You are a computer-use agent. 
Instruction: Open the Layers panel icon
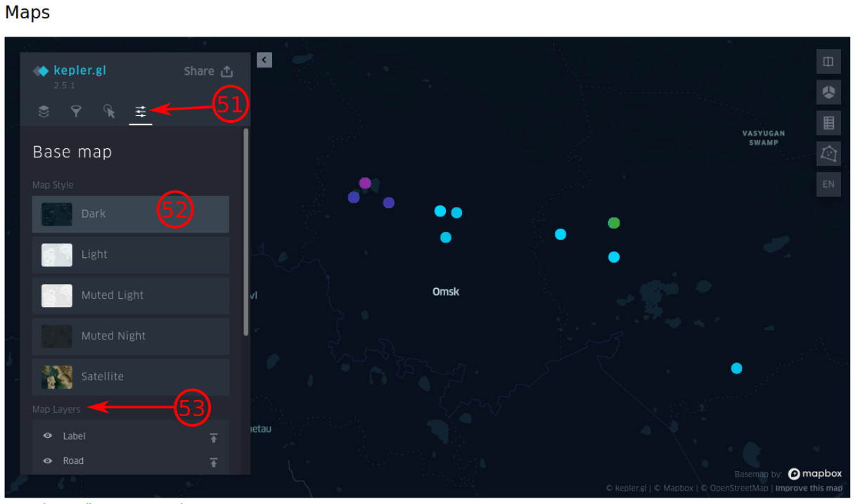pos(44,111)
